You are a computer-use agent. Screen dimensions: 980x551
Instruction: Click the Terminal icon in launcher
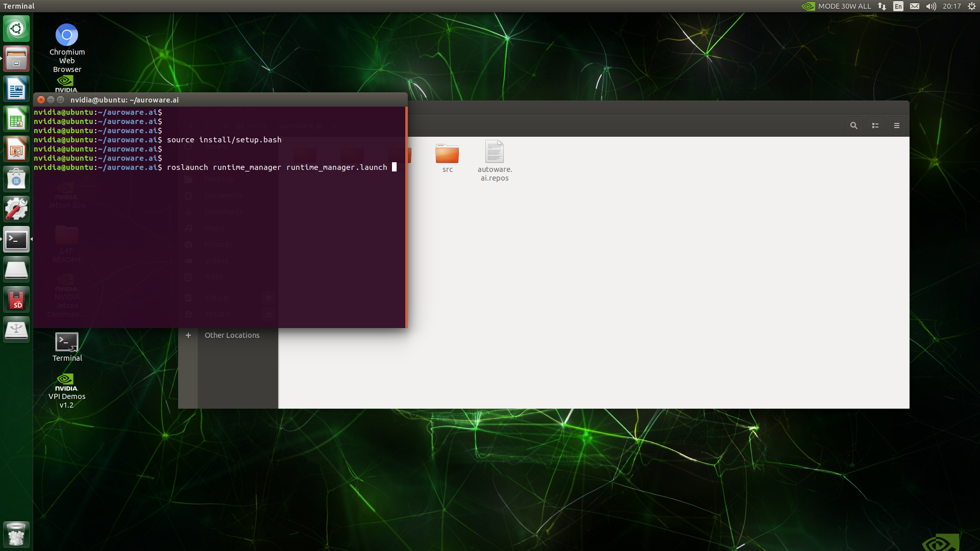pyautogui.click(x=16, y=239)
